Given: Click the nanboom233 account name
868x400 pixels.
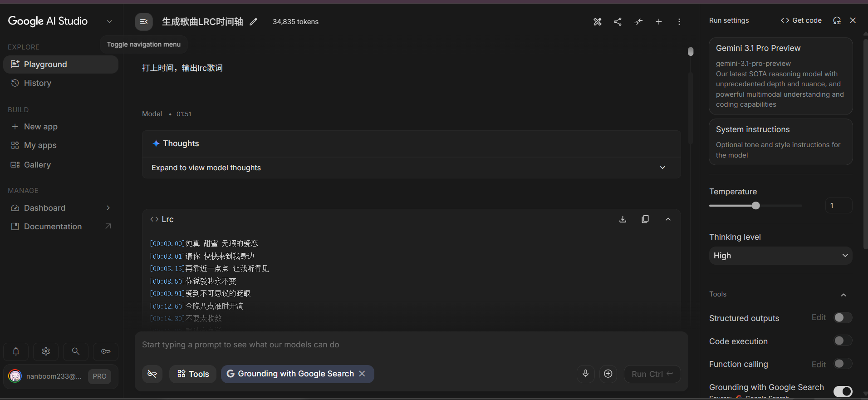Looking at the screenshot, I should [x=54, y=376].
